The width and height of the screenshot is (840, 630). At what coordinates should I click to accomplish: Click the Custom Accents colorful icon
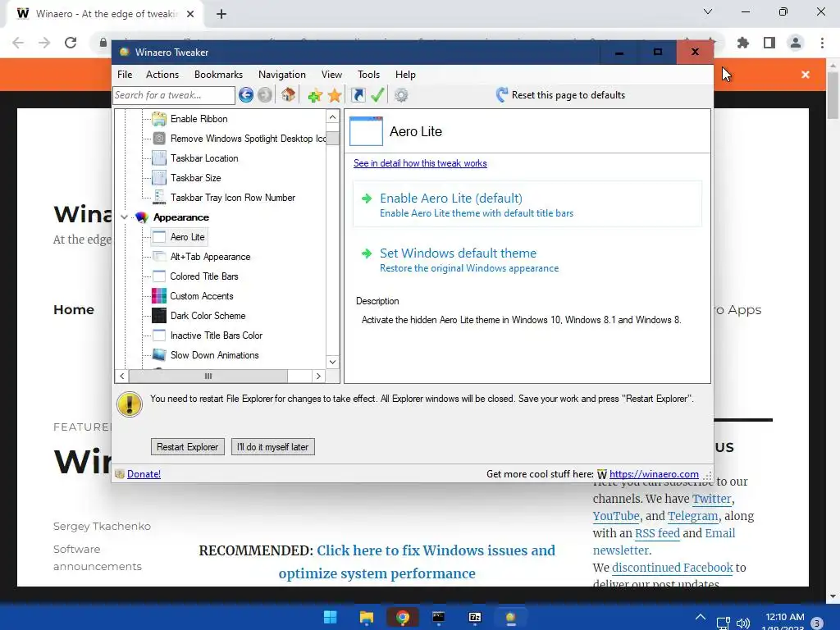[x=159, y=296]
